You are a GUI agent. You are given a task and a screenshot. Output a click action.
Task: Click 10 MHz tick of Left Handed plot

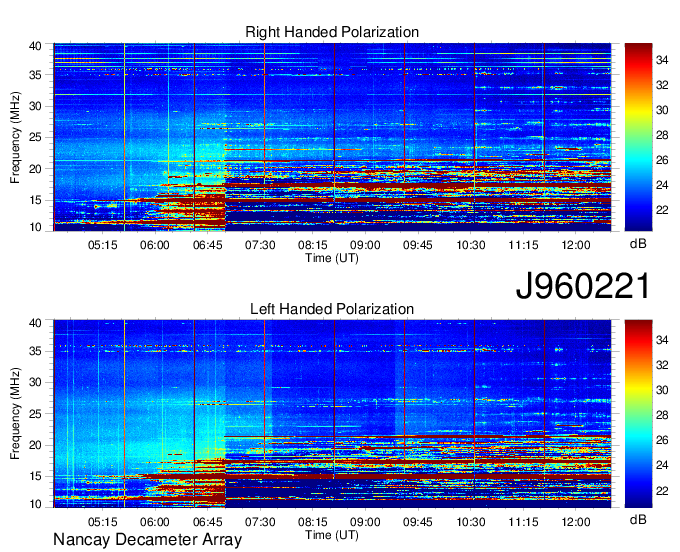(35, 504)
